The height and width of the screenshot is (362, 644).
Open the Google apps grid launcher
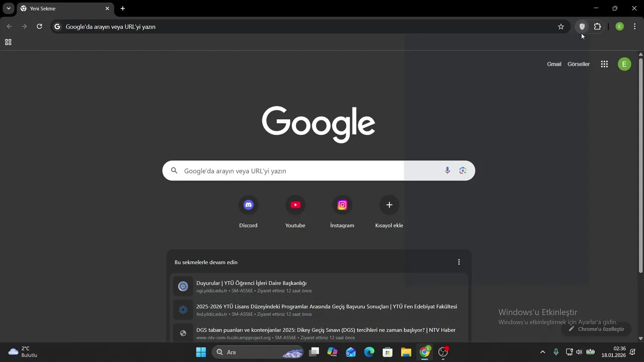tap(604, 64)
